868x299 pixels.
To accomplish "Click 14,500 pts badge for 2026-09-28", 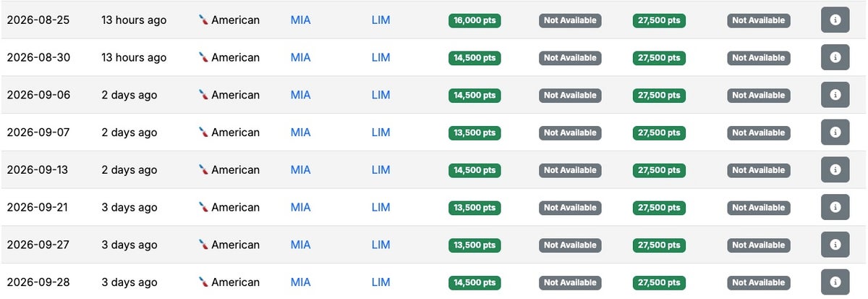I will point(475,282).
